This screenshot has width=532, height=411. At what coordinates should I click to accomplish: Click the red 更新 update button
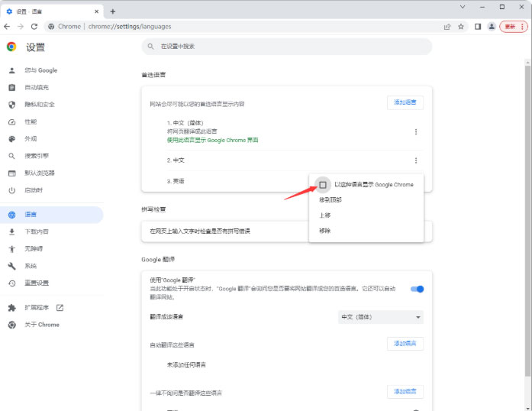pos(514,27)
